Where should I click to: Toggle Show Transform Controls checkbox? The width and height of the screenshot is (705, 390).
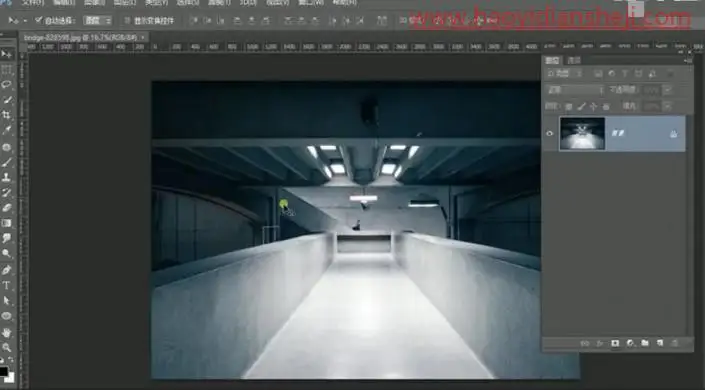[127, 21]
